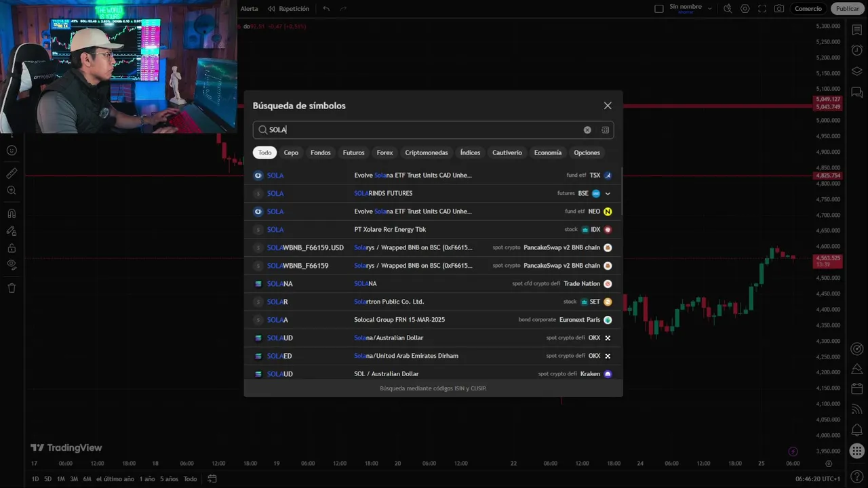The width and height of the screenshot is (868, 488).
Task: Open the watchlist panel icon
Action: point(857,31)
